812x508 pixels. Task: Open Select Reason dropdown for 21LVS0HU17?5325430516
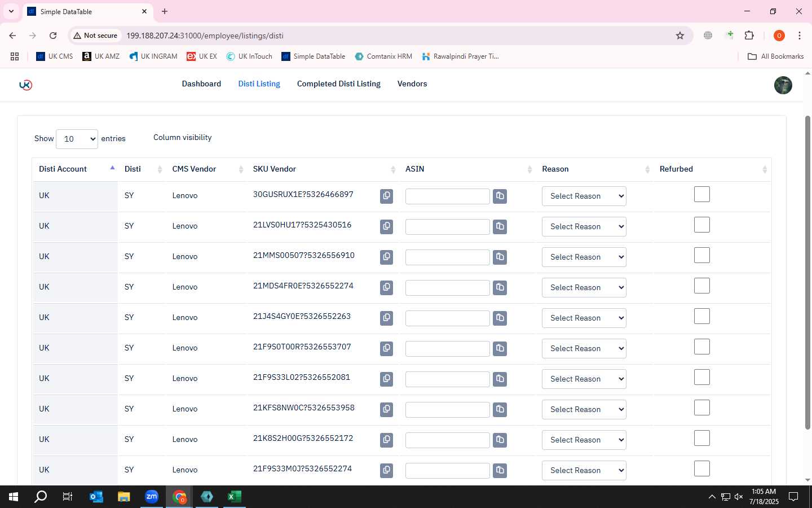584,226
